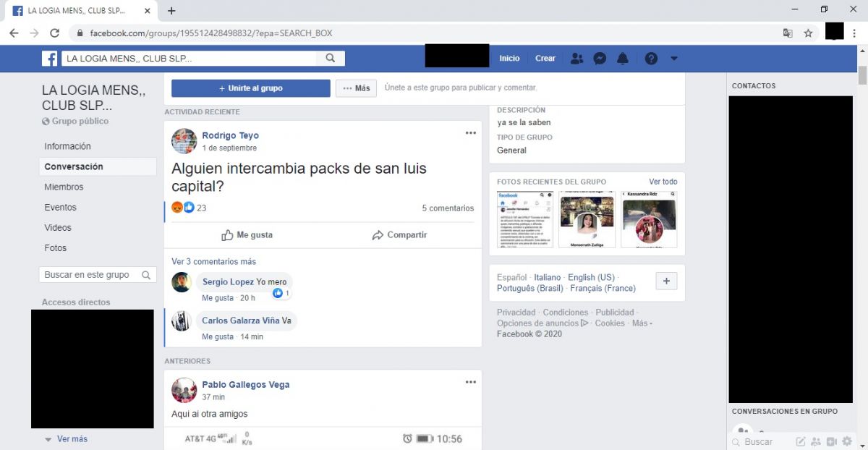This screenshot has width=868, height=450.
Task: Select Conversación in the group sidebar
Action: 98,166
